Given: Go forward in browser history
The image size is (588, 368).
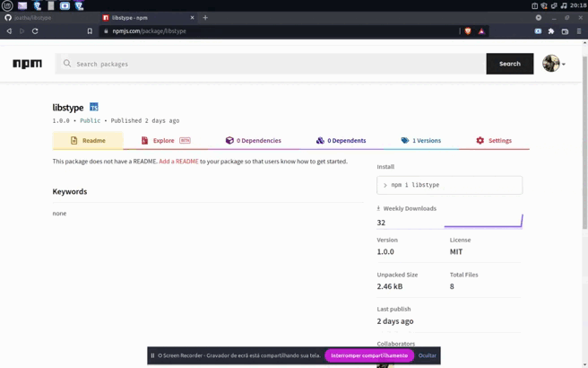Looking at the screenshot, I should pyautogui.click(x=22, y=31).
